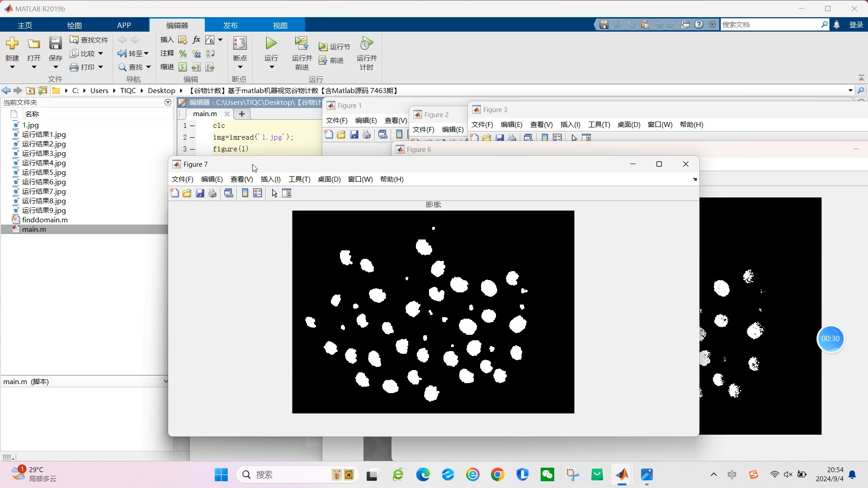The image size is (868, 488).
Task: Open Figure 7 Tools (工具) menu
Action: (x=299, y=179)
